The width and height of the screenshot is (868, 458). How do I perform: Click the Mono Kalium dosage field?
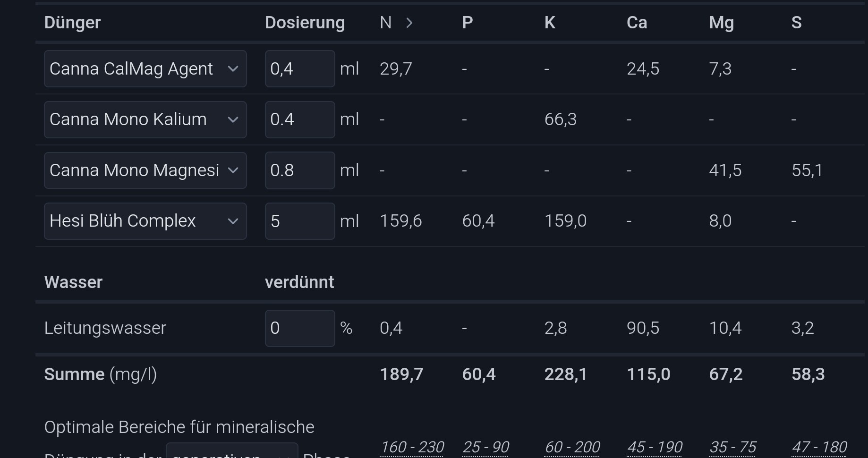(x=299, y=119)
